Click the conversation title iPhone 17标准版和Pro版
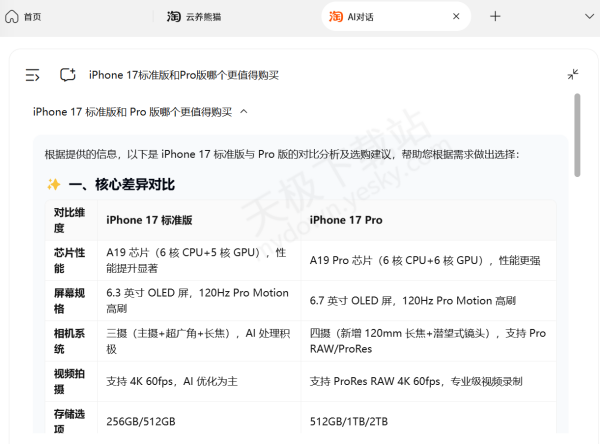Screen dimensions: 600x444 (183, 74)
